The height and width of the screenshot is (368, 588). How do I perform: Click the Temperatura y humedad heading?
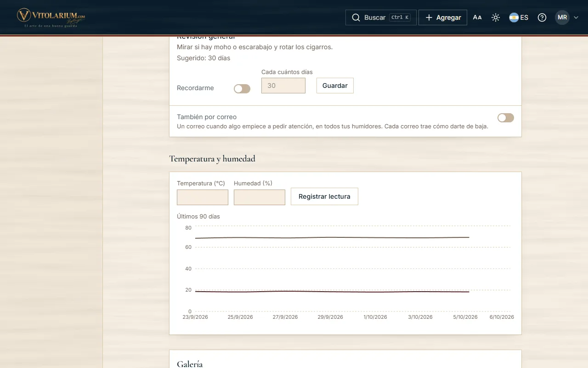pos(212,159)
